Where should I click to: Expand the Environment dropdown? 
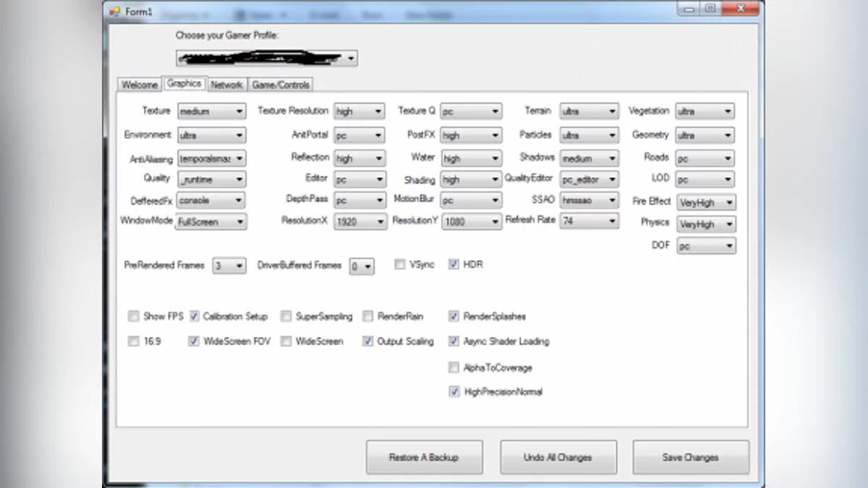[212, 135]
